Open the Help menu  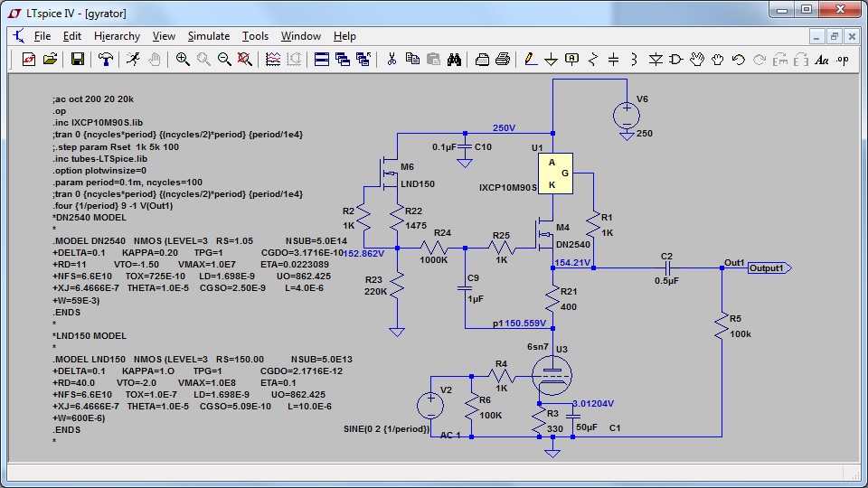pyautogui.click(x=344, y=36)
